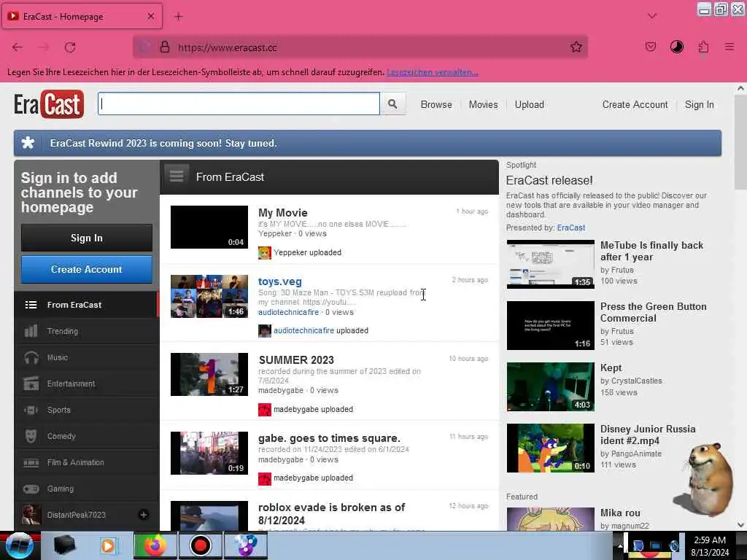Open the EraCast presenter link
Image resolution: width=747 pixels, height=560 pixels.
(x=570, y=227)
